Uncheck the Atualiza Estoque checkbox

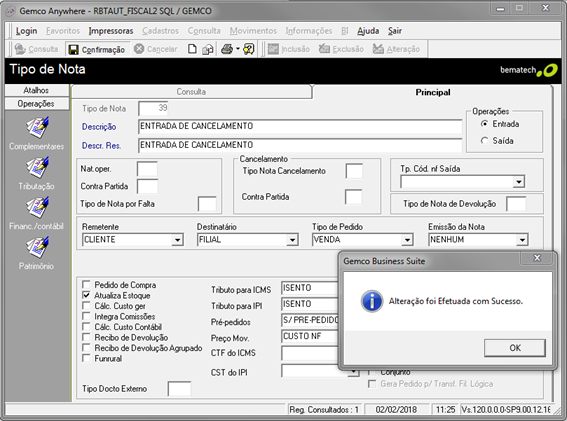point(86,295)
